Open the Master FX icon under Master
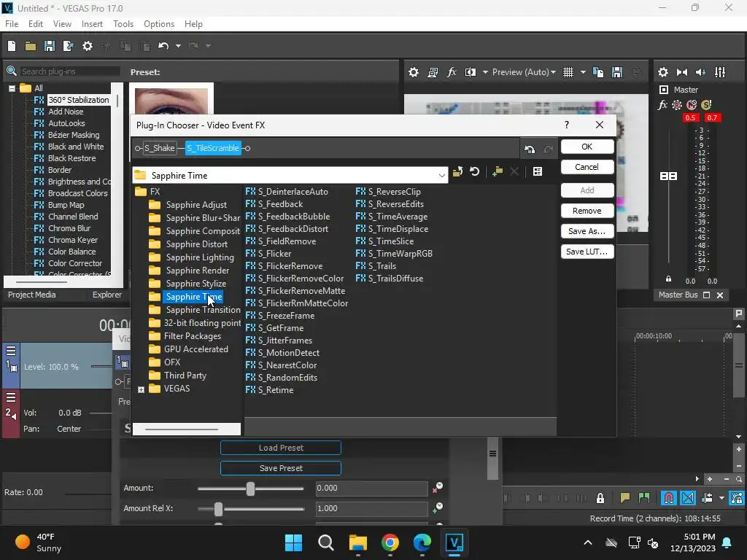Screen dimensions: 747x560 [662, 105]
